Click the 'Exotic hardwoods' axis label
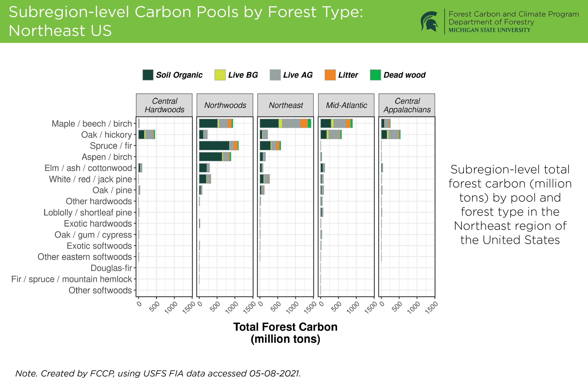588x392 pixels. (98, 224)
